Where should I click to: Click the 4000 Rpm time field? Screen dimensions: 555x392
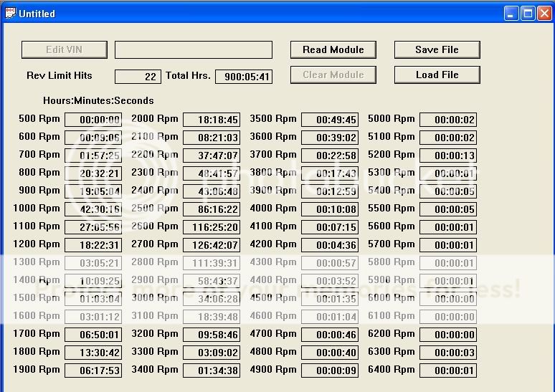click(330, 209)
